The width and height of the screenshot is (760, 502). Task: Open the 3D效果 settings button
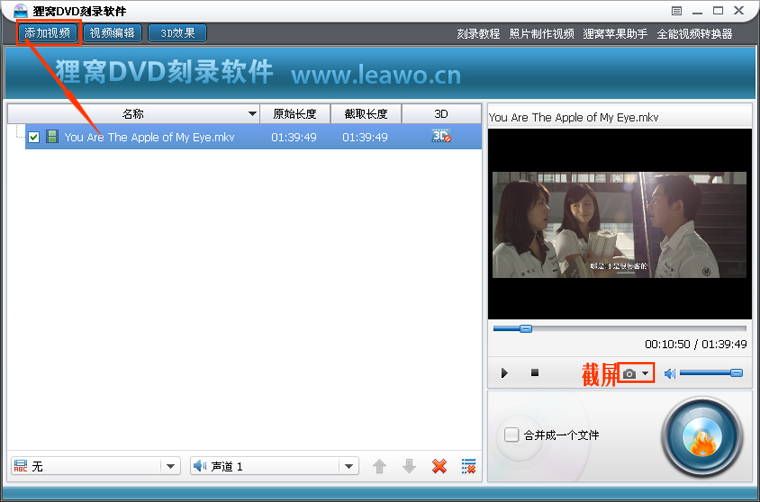[x=177, y=33]
